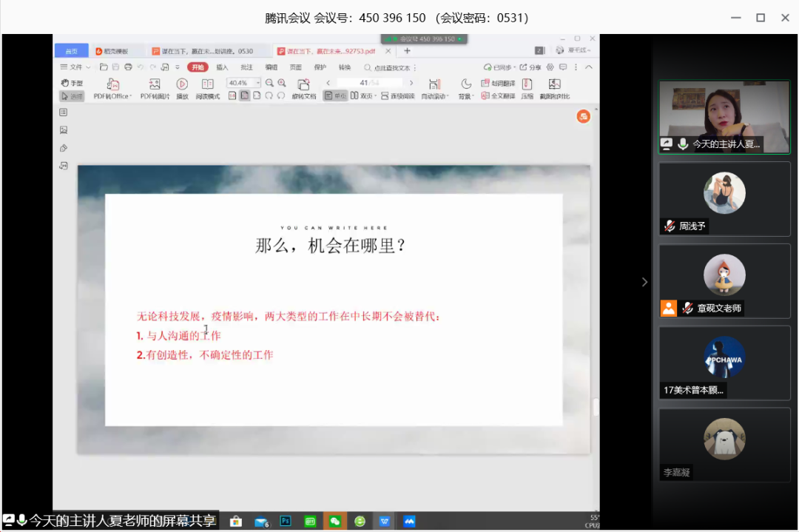The width and height of the screenshot is (799, 532).
Task: Click the PDF转图片 icon
Action: click(155, 84)
